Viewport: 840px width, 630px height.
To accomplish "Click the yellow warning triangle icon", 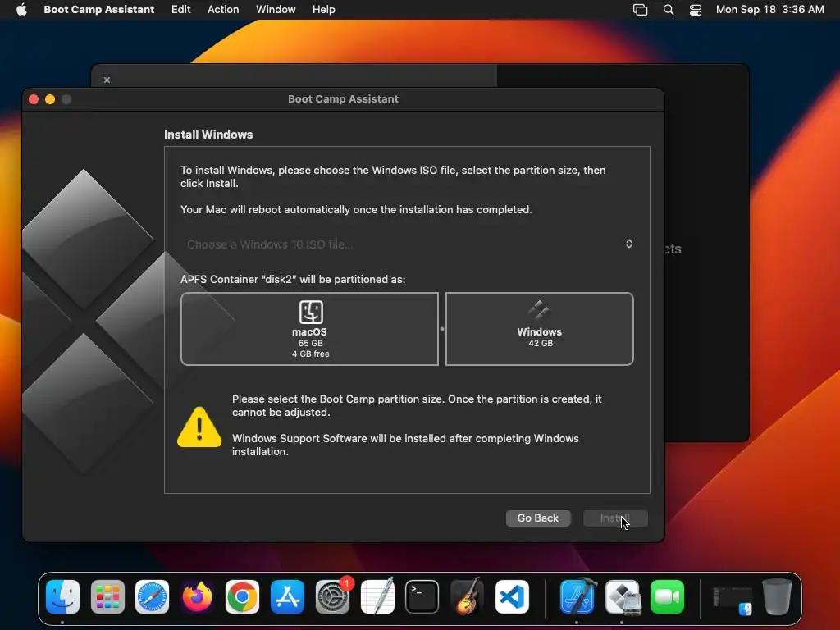I will (x=199, y=427).
